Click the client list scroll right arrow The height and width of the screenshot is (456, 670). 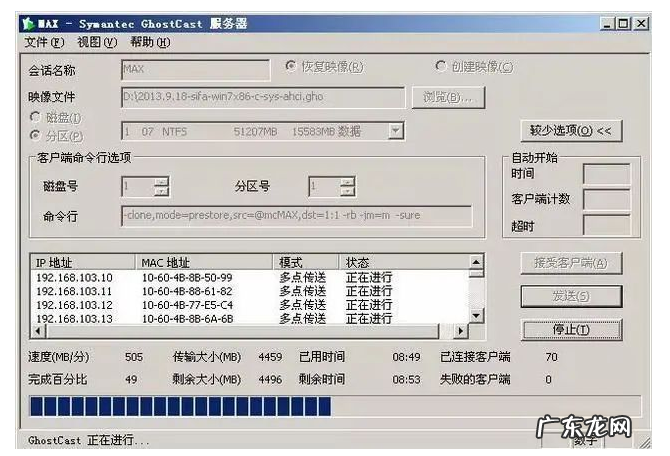click(x=461, y=331)
